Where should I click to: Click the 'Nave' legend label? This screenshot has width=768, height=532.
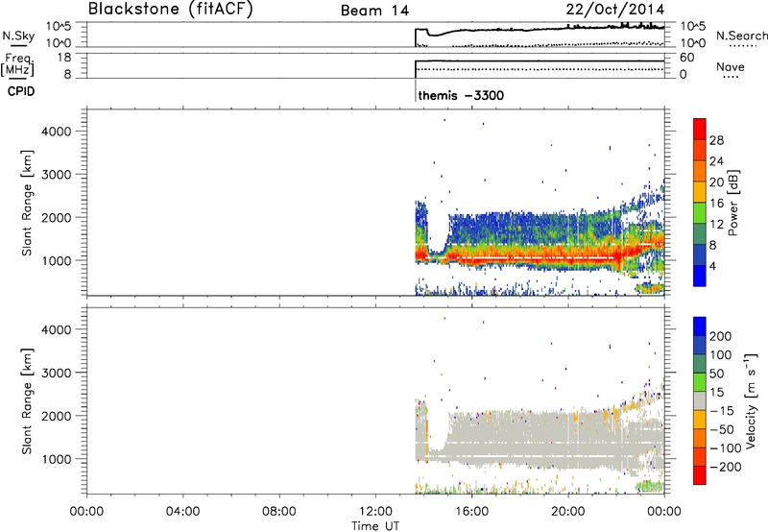pos(731,66)
